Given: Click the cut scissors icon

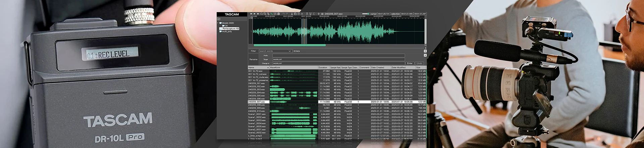Looking at the screenshot, I should click(x=292, y=14).
